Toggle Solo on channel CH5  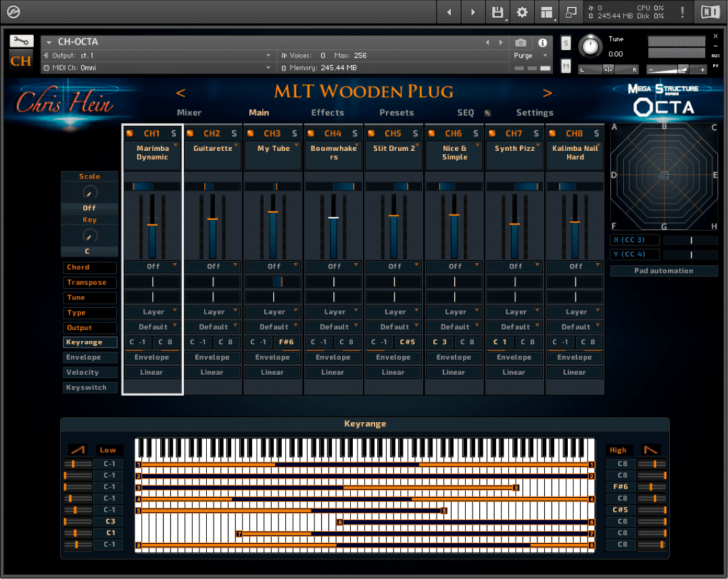(x=414, y=133)
